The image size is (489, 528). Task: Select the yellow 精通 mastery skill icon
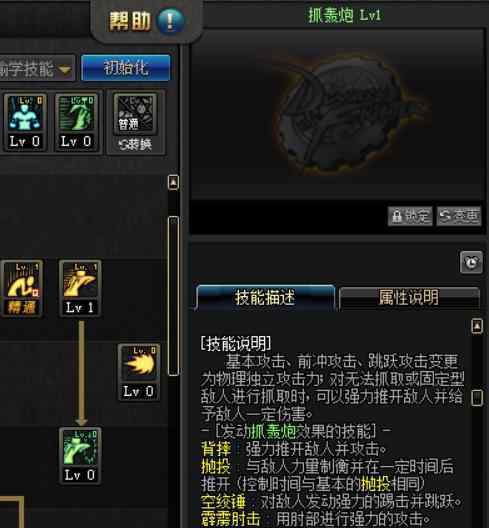point(22,288)
